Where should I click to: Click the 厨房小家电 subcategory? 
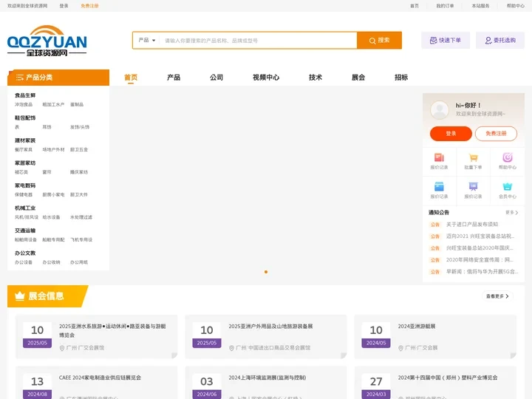[53, 195]
